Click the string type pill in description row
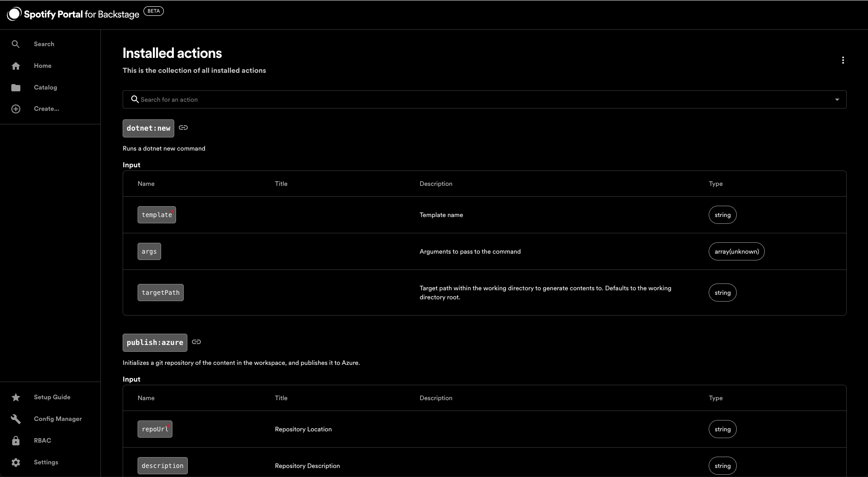The height and width of the screenshot is (477, 868). (723, 466)
